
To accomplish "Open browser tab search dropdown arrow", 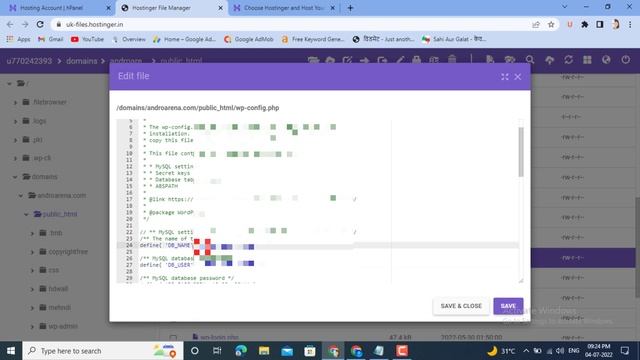I will (x=564, y=7).
